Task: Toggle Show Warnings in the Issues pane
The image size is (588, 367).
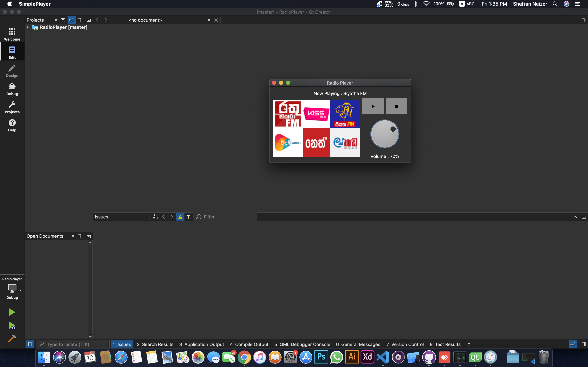Action: (x=180, y=217)
